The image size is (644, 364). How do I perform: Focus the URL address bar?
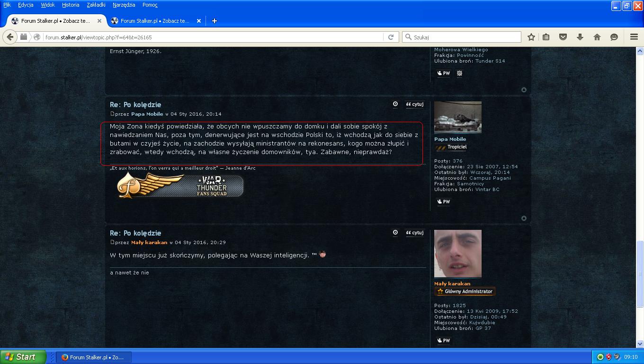[213, 37]
